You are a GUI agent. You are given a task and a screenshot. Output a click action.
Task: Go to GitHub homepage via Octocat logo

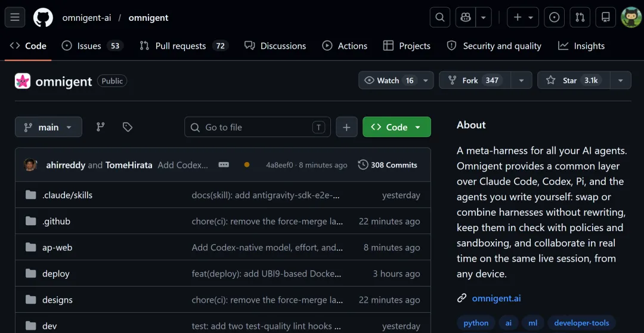tap(43, 18)
